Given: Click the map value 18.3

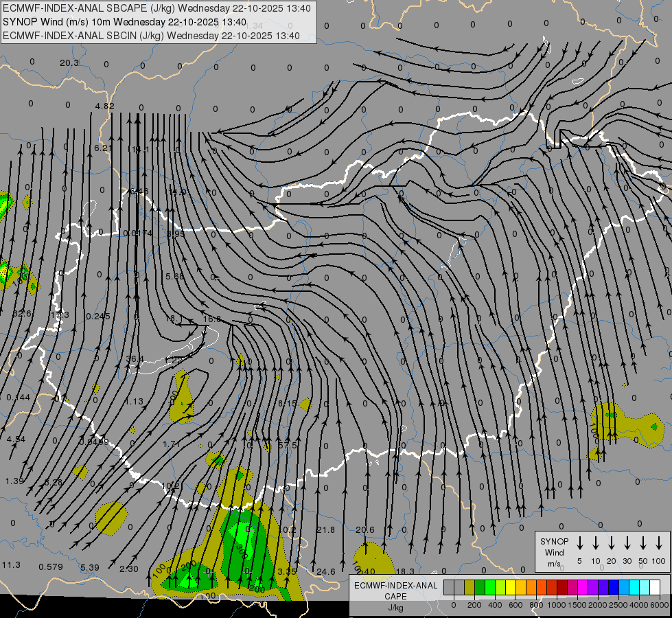Looking at the screenshot, I should click(404, 572).
